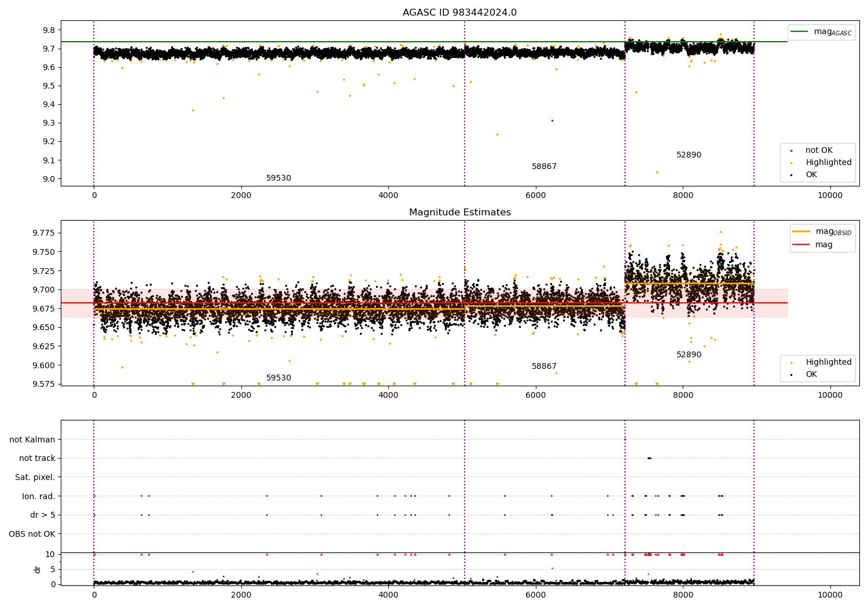Click the 'Magnitude Estimates' subplot title
The height and width of the screenshot is (608, 868).
[x=459, y=213]
